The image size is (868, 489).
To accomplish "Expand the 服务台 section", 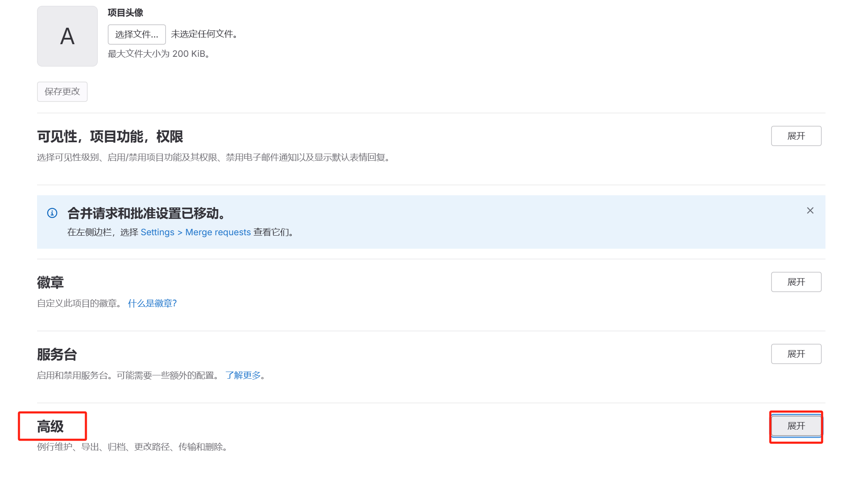I will tap(796, 354).
